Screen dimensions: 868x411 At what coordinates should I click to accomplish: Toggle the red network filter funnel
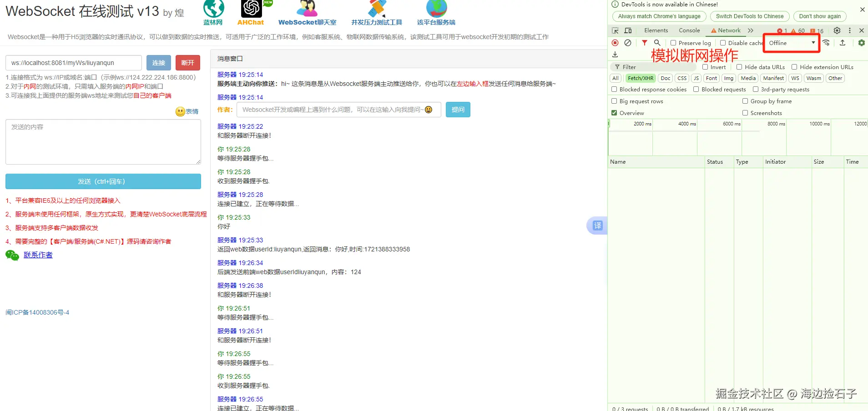645,43
